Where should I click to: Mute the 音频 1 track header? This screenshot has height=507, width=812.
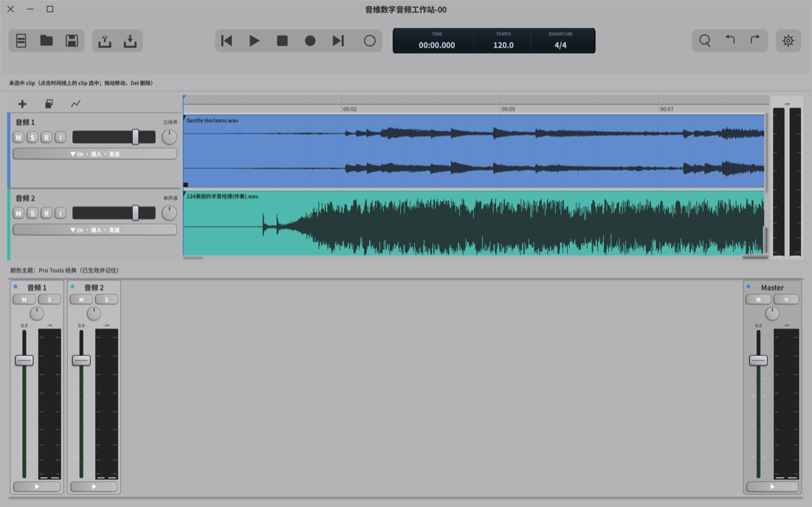(x=18, y=137)
